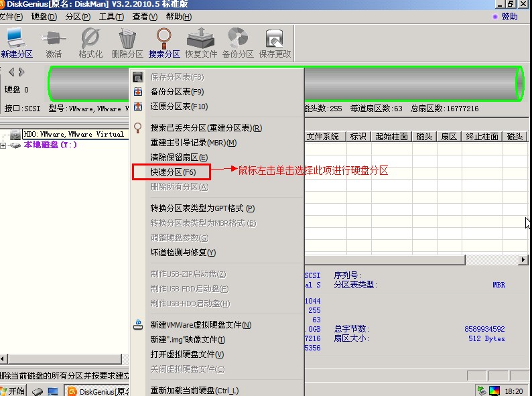Click the 删除分区 trash icon

pos(127,43)
